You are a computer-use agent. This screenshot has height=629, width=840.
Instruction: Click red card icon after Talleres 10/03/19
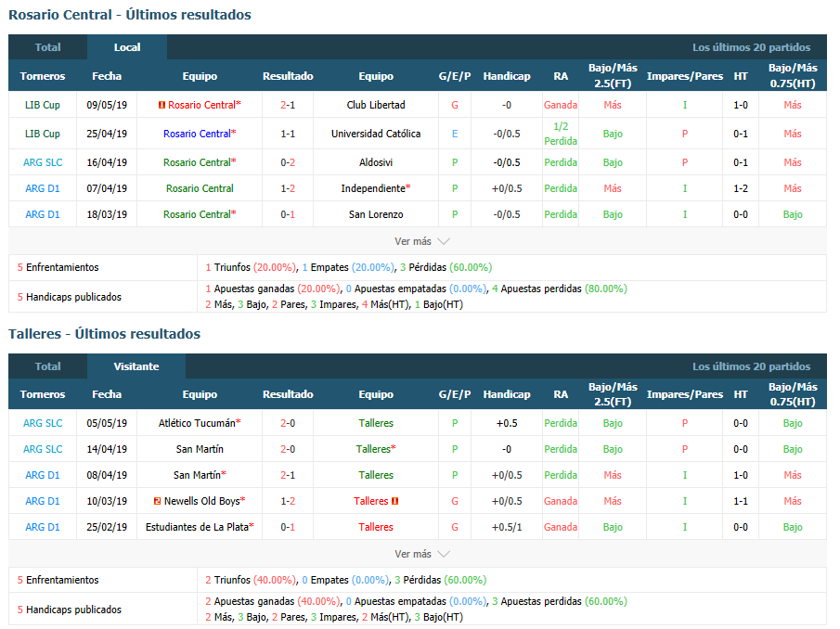[x=394, y=502]
